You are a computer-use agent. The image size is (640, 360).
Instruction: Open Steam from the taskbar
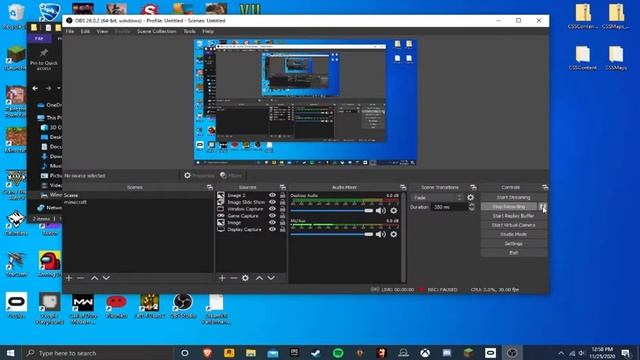[x=316, y=353]
